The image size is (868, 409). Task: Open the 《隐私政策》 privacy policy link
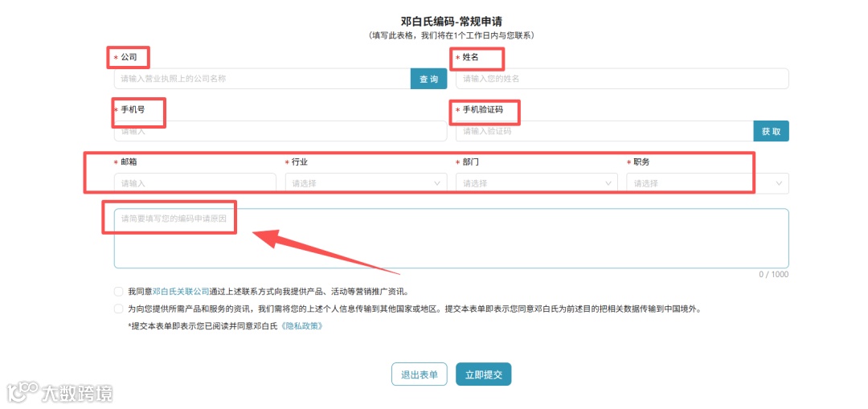coord(301,326)
